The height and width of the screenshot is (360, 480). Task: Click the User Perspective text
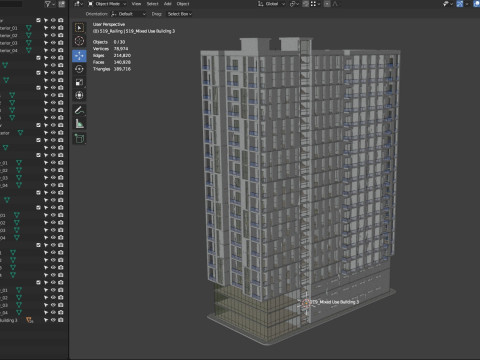click(109, 24)
